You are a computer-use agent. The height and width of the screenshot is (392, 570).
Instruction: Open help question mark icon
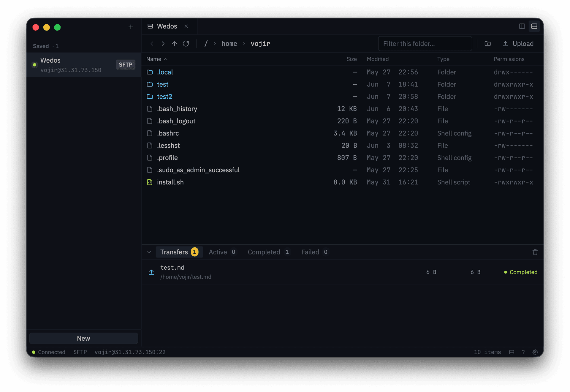coord(523,352)
